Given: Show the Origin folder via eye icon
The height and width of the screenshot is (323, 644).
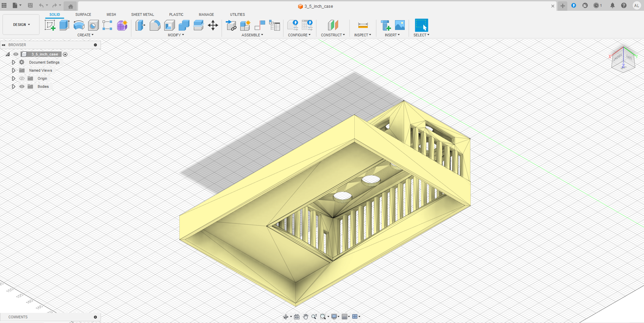Looking at the screenshot, I should (22, 78).
